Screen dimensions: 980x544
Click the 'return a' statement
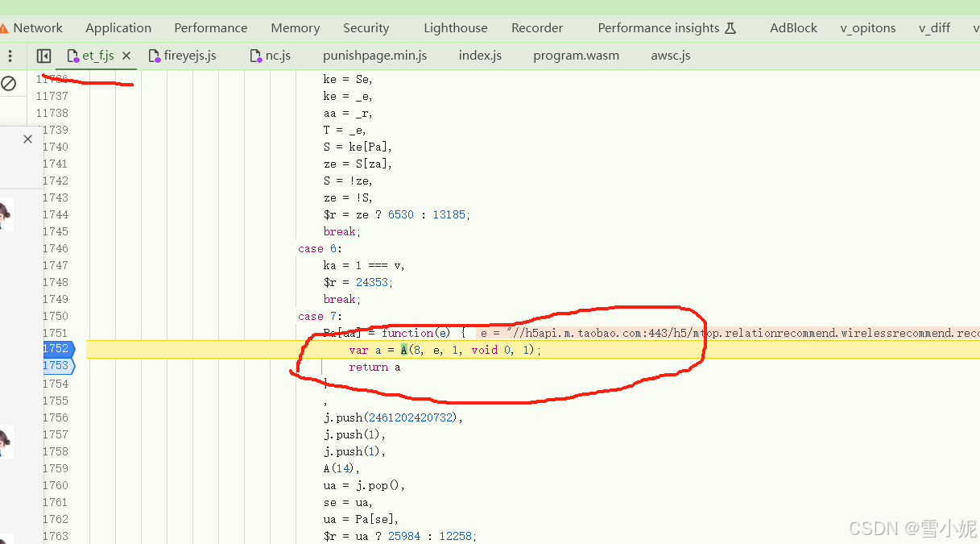click(374, 367)
